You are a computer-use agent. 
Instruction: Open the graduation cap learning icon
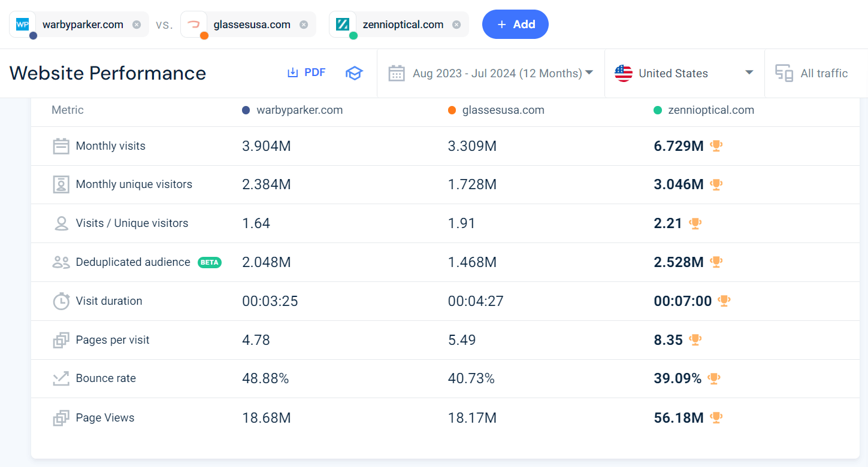pos(354,73)
